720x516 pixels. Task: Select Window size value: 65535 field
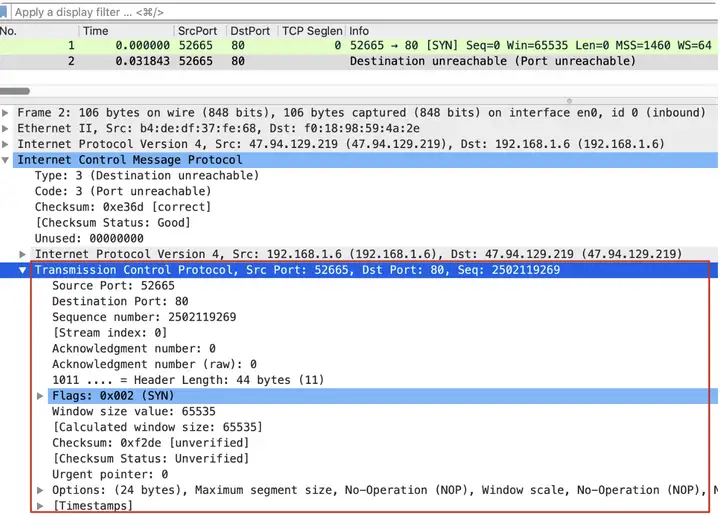134,411
